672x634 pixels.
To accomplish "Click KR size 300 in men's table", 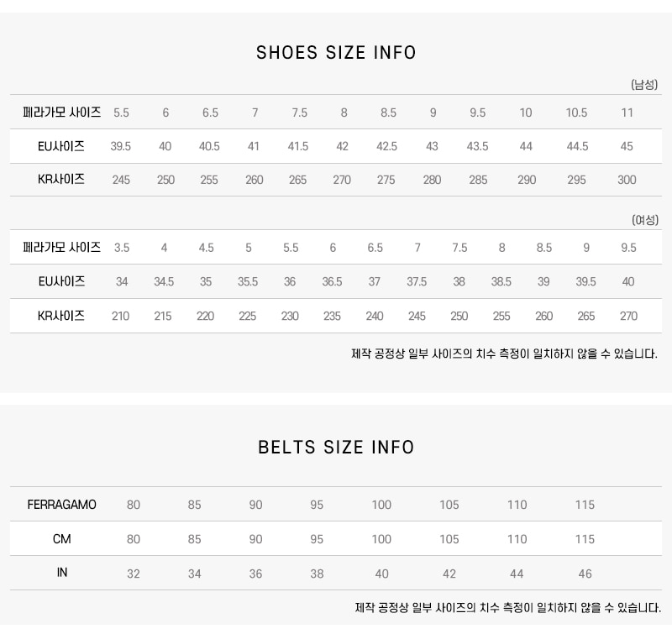I will (627, 180).
